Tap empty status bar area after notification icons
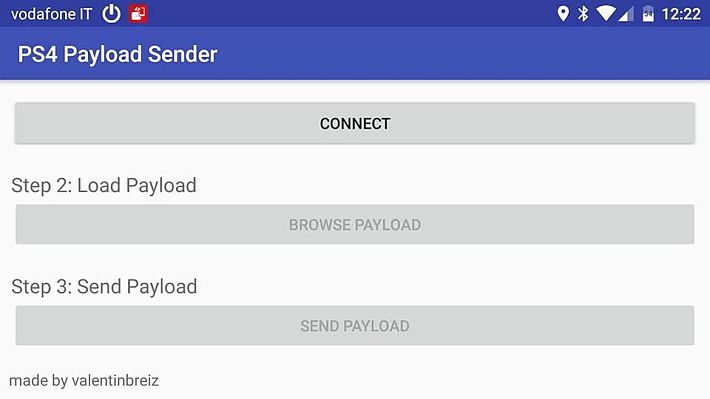Image resolution: width=710 pixels, height=399 pixels. pyautogui.click(x=351, y=14)
